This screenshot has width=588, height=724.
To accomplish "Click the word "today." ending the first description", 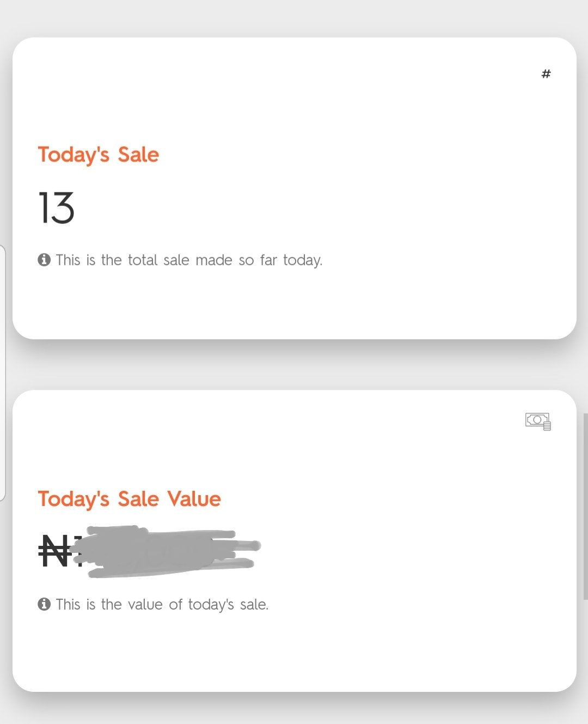I will [x=303, y=260].
